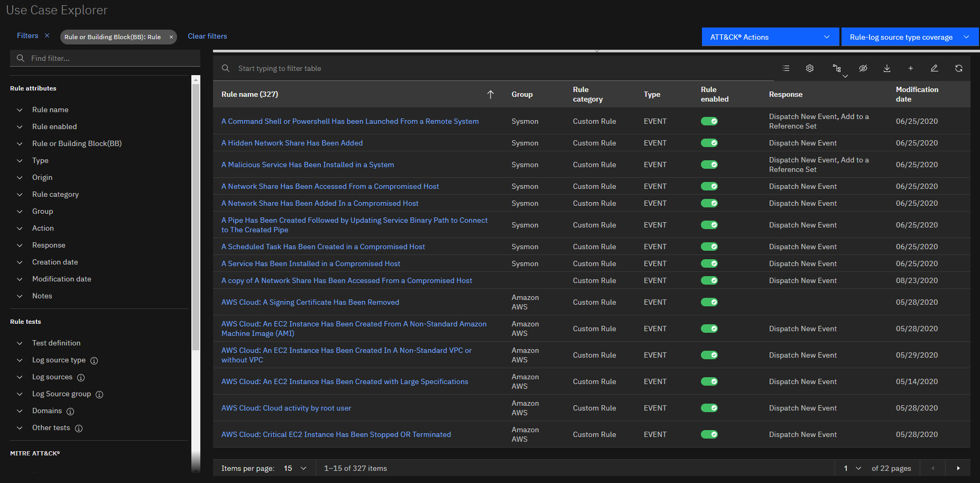Click the download export icon
980x483 pixels.
pyautogui.click(x=887, y=68)
